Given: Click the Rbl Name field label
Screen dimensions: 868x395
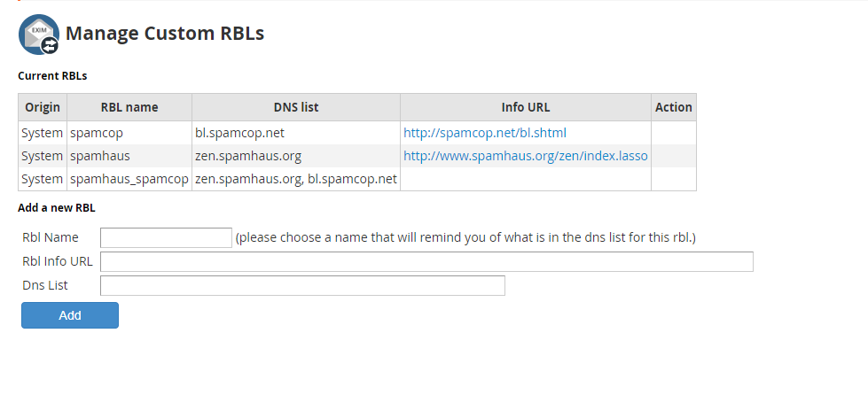Looking at the screenshot, I should click(x=51, y=237).
